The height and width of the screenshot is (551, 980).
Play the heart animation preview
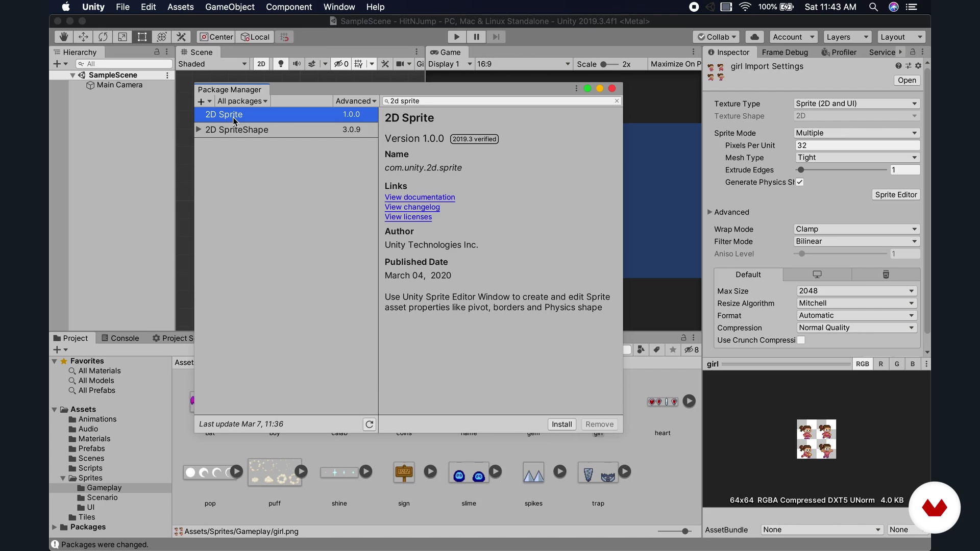(689, 401)
